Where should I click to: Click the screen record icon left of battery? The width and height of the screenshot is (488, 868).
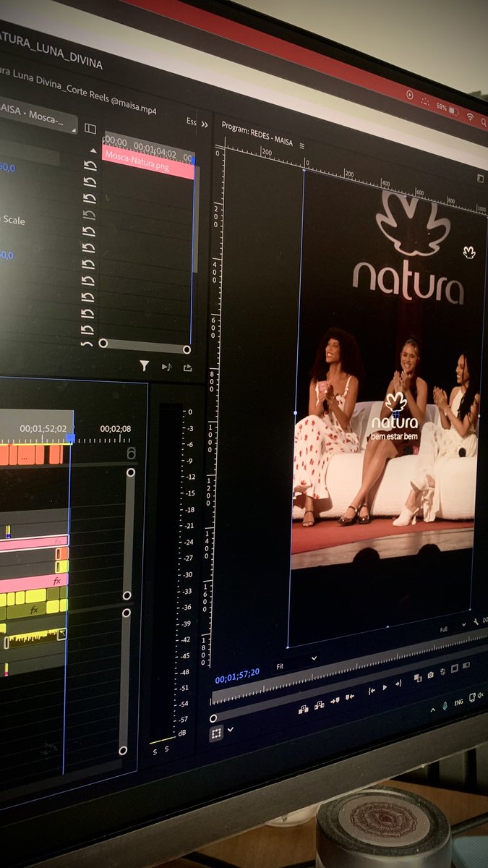pyautogui.click(x=409, y=95)
